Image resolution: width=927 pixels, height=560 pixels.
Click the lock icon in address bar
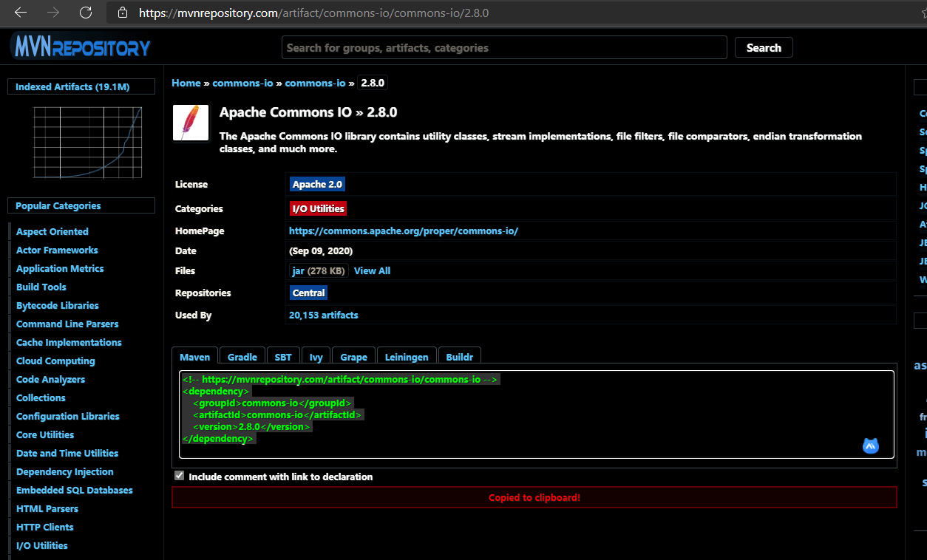[x=123, y=13]
